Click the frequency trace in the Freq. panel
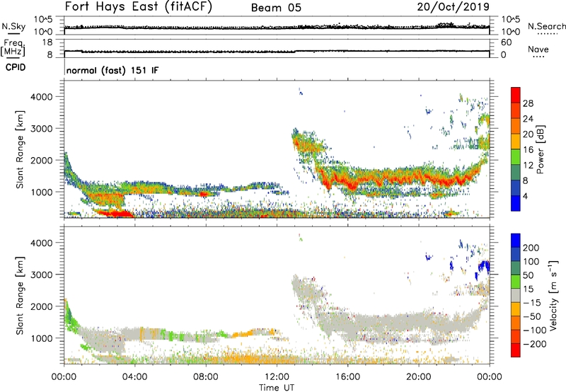This screenshot has height=392, width=566. tap(277, 52)
